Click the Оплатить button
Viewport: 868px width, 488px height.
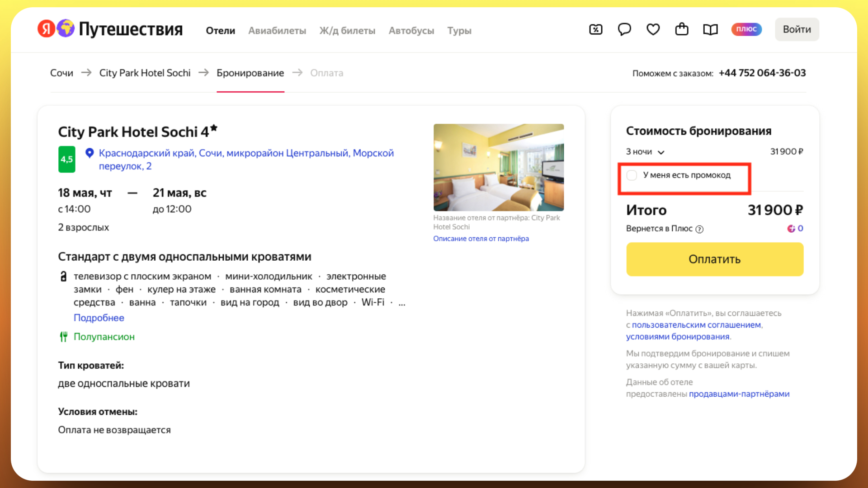pyautogui.click(x=714, y=259)
